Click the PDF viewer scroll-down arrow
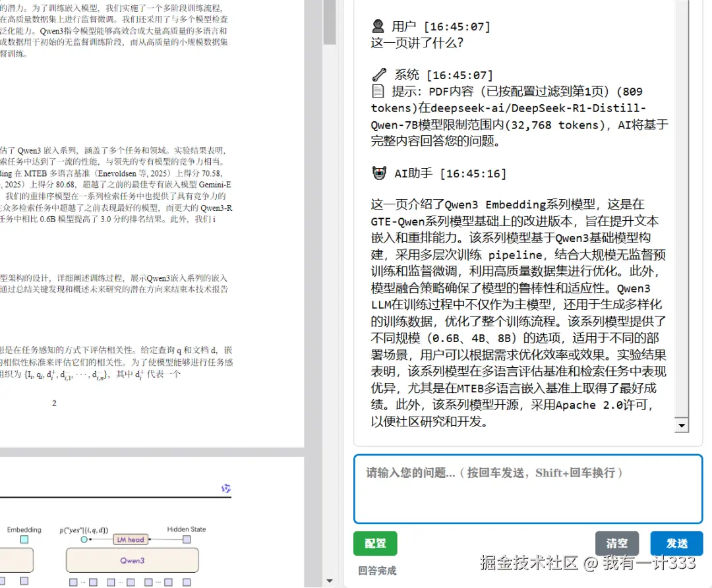Screen dimensions: 712x588 [x=330, y=581]
